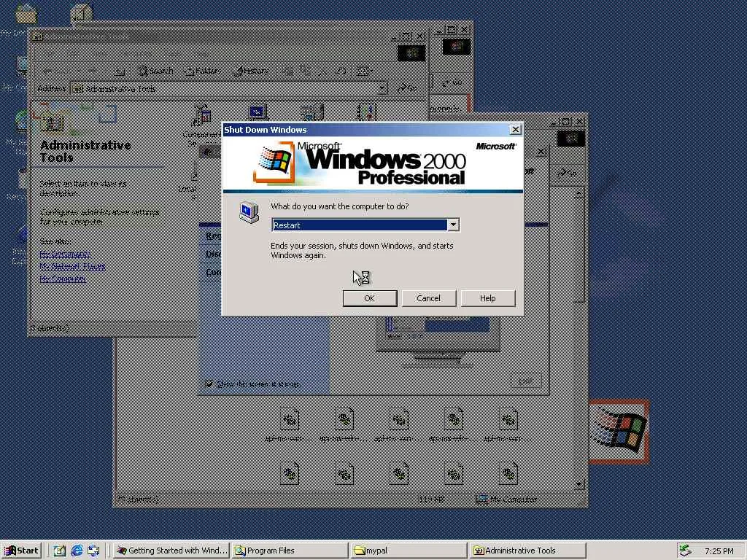
Task: Close the Shut Down Windows dialog
Action: pyautogui.click(x=515, y=130)
